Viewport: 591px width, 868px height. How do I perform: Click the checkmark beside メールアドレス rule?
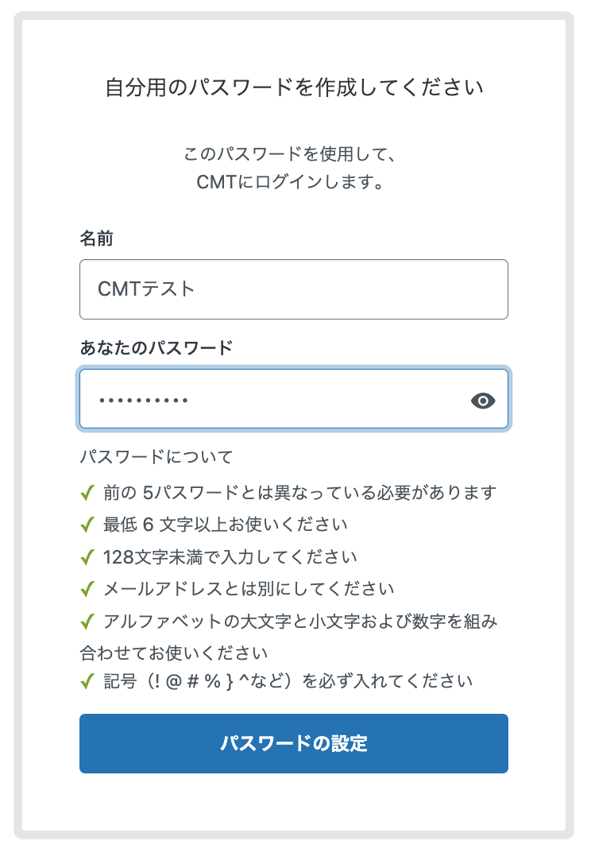pos(87,590)
